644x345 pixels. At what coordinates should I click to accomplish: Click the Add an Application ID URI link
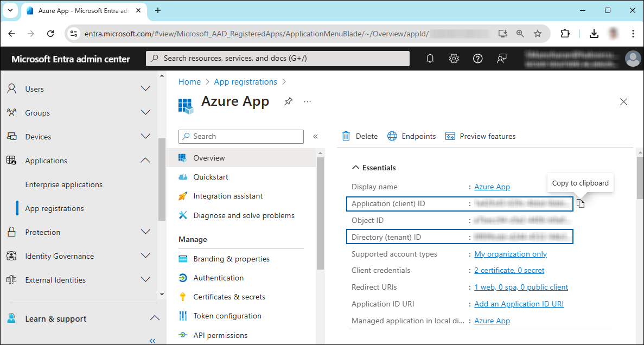tap(519, 304)
